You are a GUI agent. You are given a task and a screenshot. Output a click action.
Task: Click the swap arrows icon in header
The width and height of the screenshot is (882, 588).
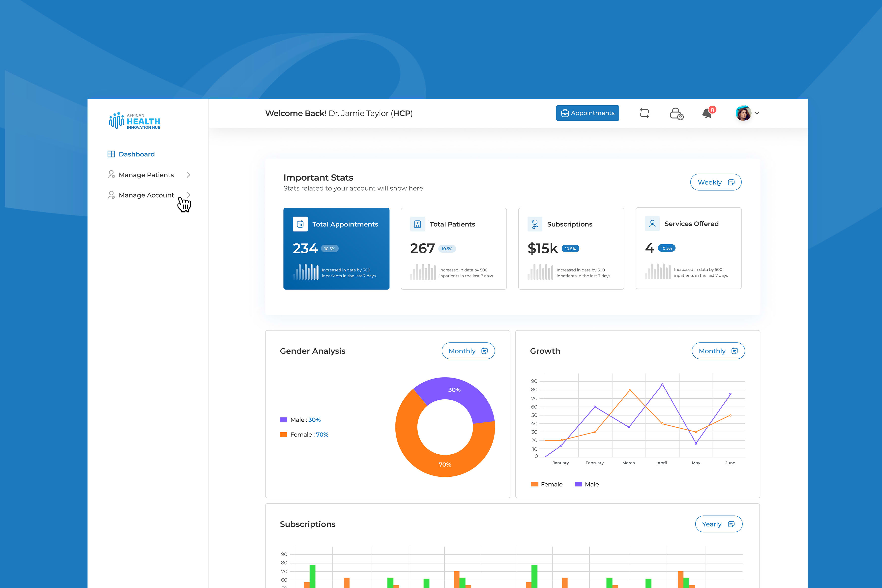pyautogui.click(x=644, y=113)
